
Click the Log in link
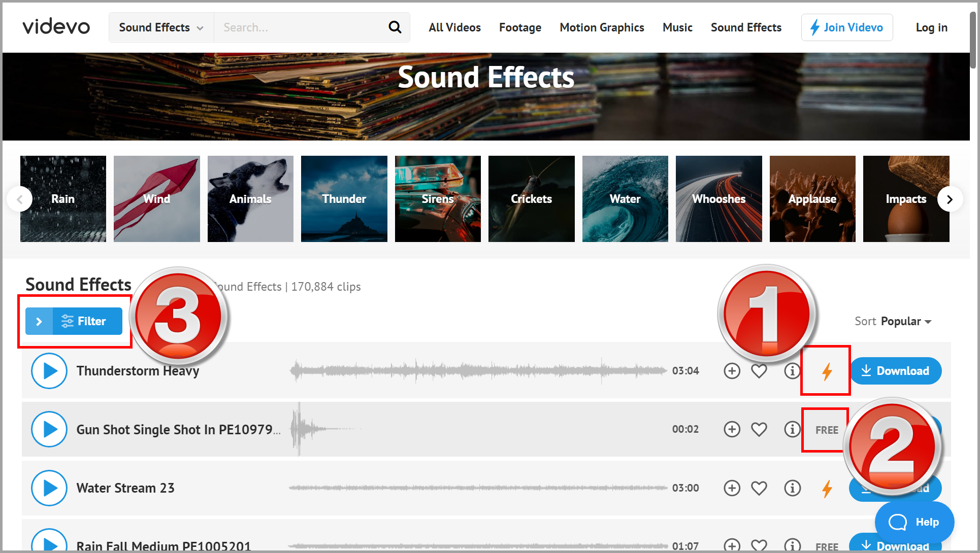tap(932, 27)
